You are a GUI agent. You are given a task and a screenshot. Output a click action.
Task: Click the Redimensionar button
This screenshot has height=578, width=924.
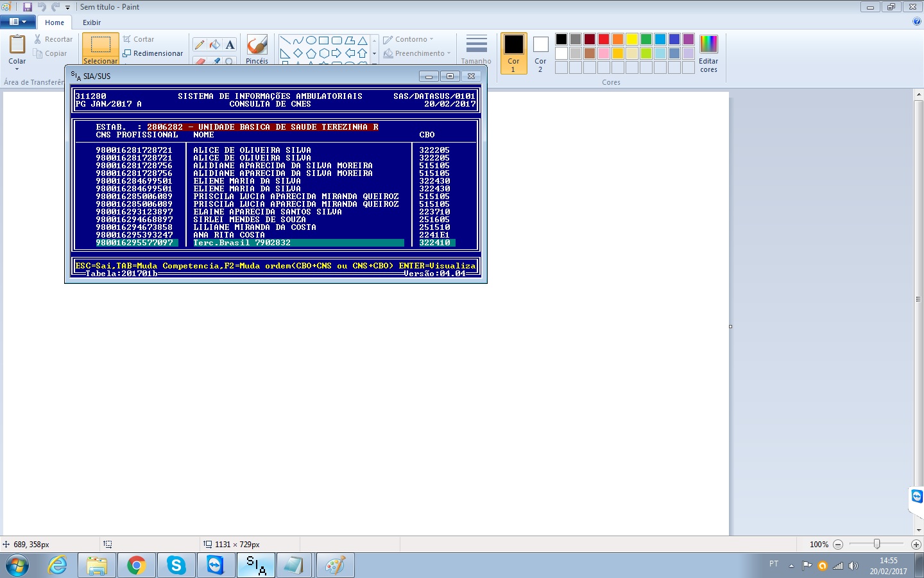(153, 53)
